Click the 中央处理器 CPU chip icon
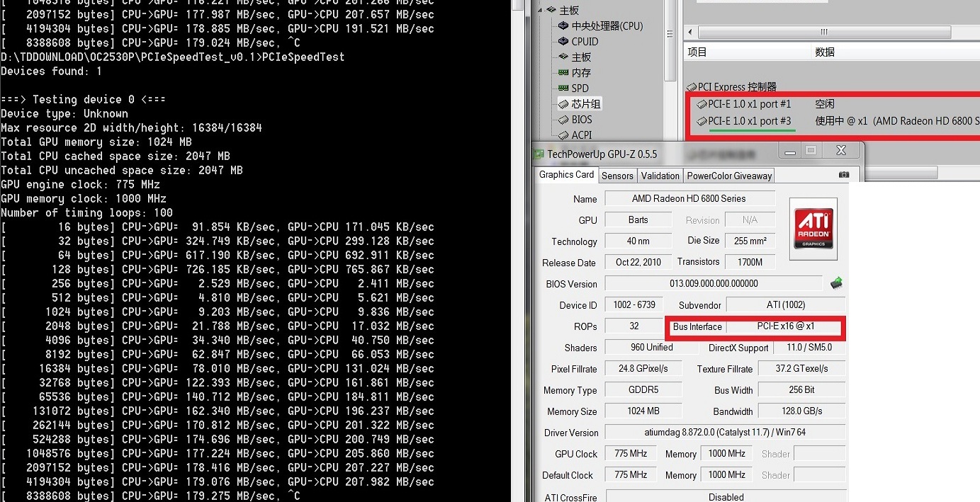Screen dimensions: 980x502 563,25
